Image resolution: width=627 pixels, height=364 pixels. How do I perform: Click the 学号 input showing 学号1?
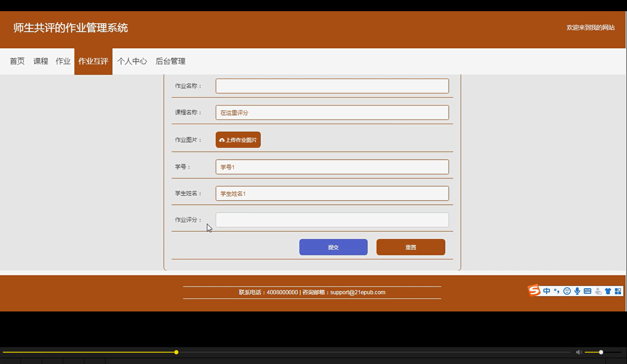332,167
